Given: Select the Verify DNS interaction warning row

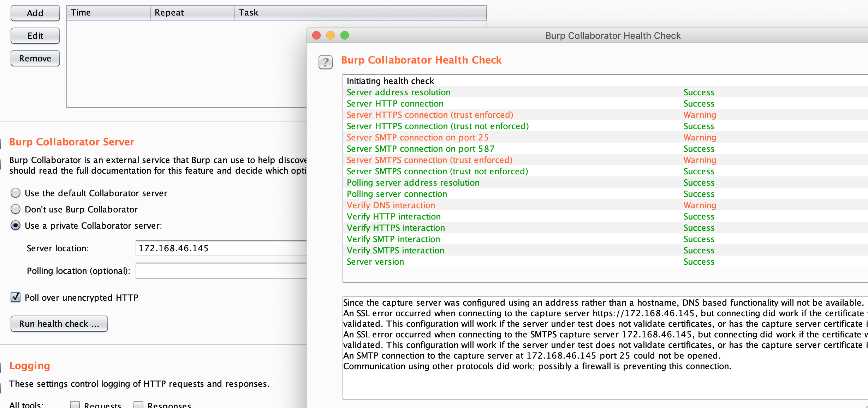Looking at the screenshot, I should [605, 205].
